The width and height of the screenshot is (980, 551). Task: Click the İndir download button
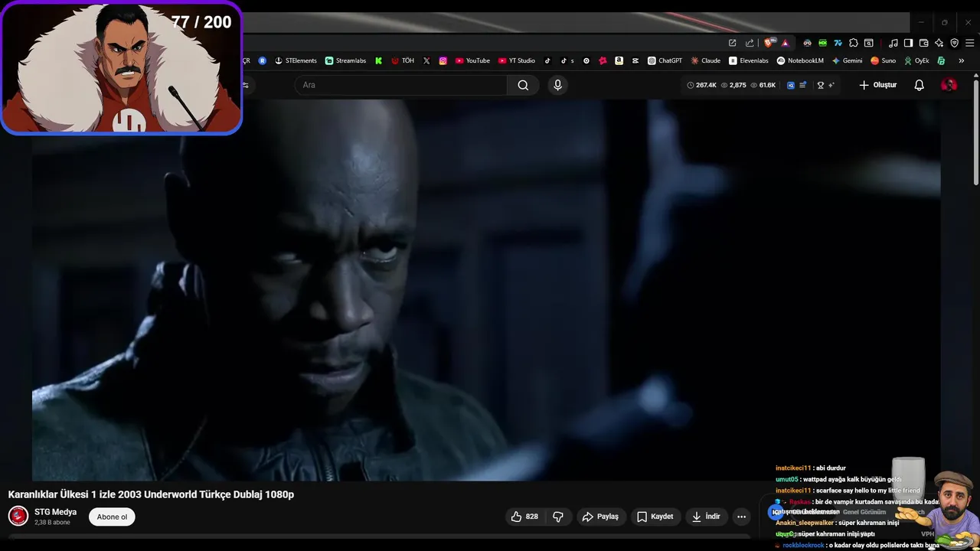pyautogui.click(x=706, y=517)
